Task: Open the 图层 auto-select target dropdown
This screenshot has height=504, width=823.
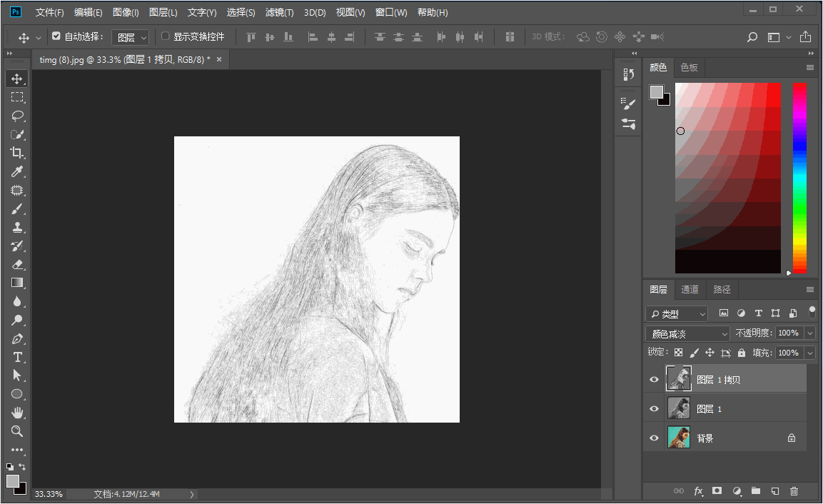Action: 130,37
